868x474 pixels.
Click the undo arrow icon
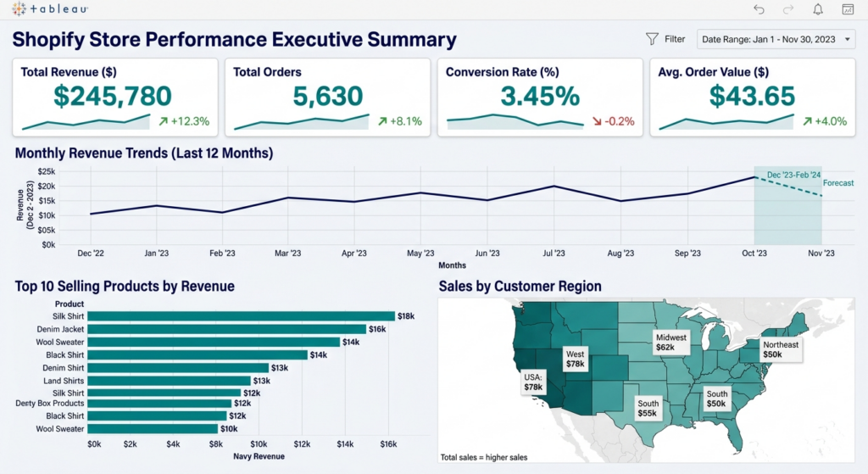(x=759, y=9)
